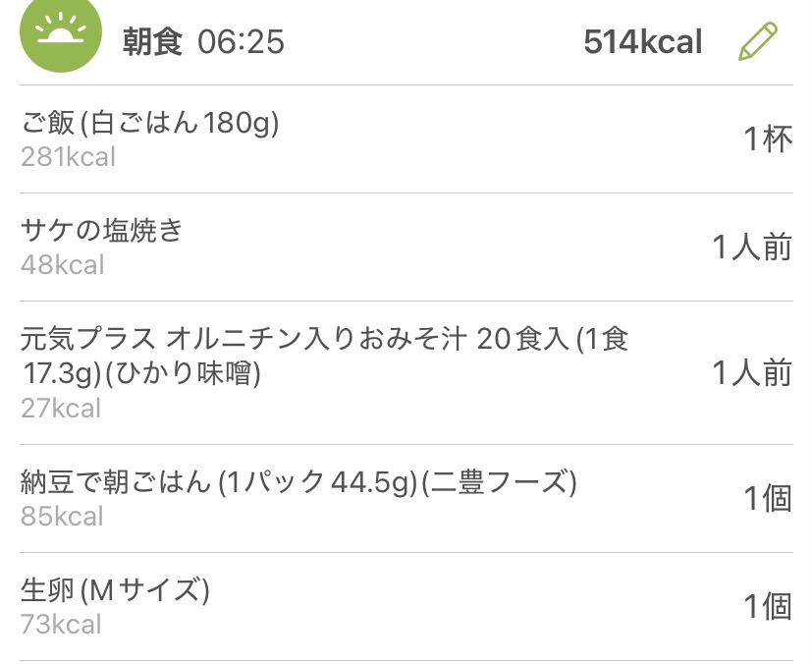Tap the 27kcal value for miso soup
Image resolution: width=812 pixels, height=664 pixels.
pos(61,408)
